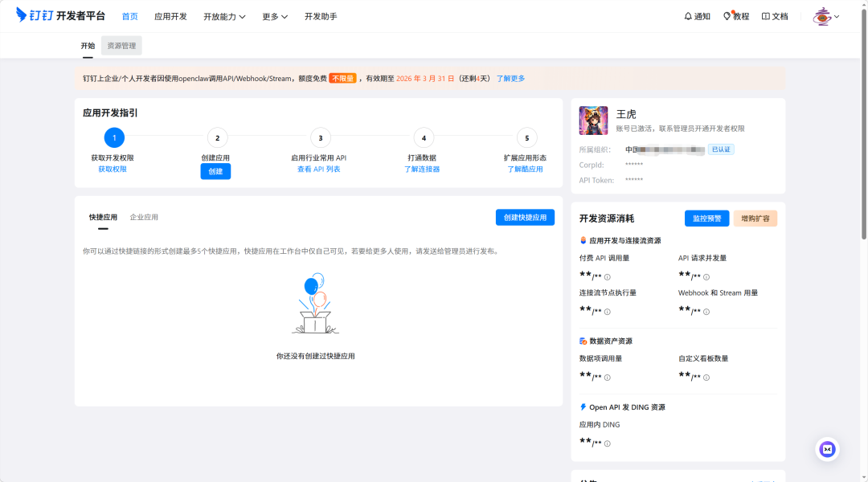Open the floating assistant chat bubble icon

[827, 449]
